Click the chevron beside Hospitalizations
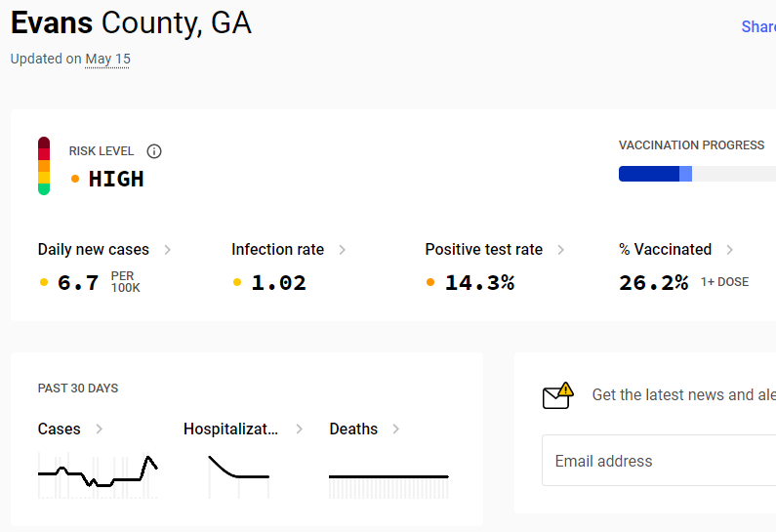Screen dimensions: 776x532 (299, 430)
